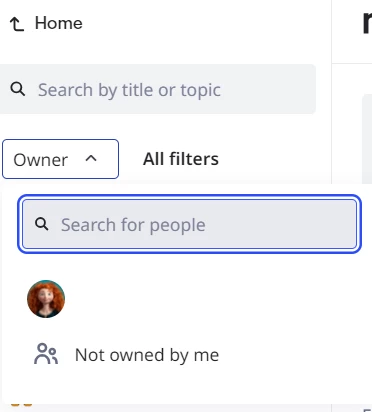Click the magnifier in title search bar
The image size is (372, 412).
18,89
